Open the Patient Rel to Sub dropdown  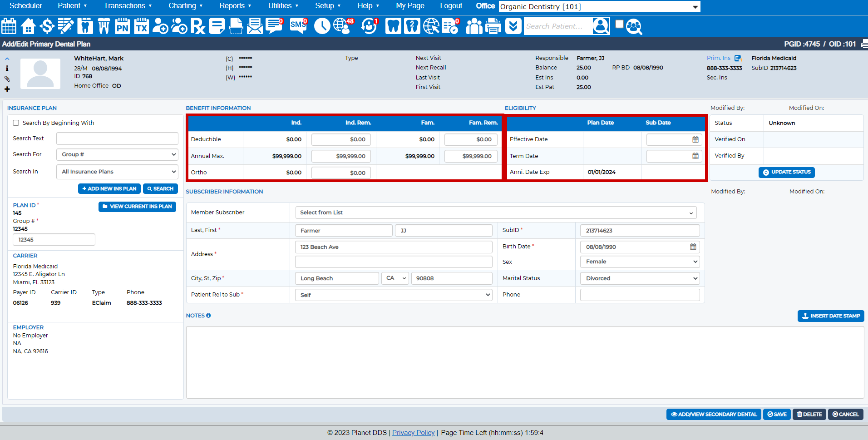pyautogui.click(x=394, y=295)
